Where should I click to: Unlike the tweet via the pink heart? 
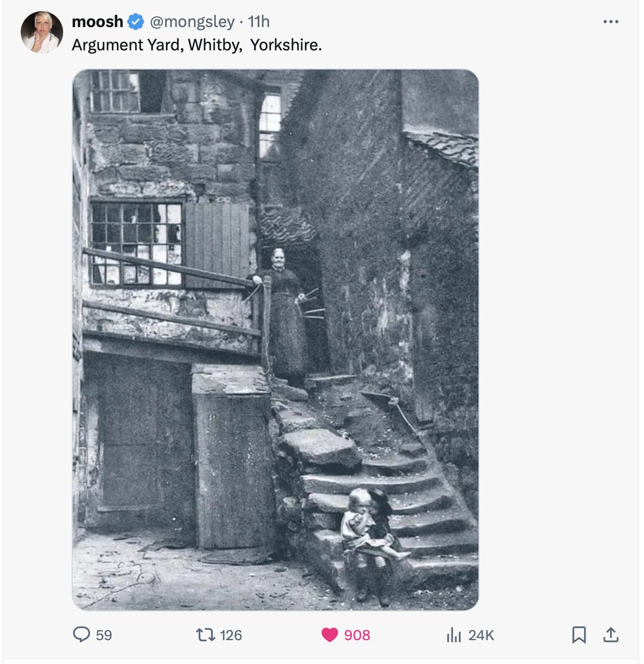tap(330, 635)
